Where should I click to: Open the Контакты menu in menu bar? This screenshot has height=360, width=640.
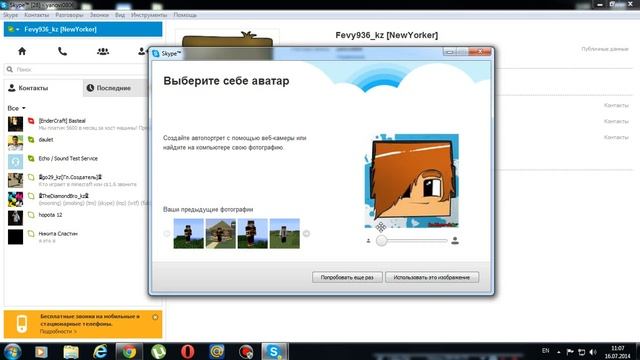tap(36, 15)
